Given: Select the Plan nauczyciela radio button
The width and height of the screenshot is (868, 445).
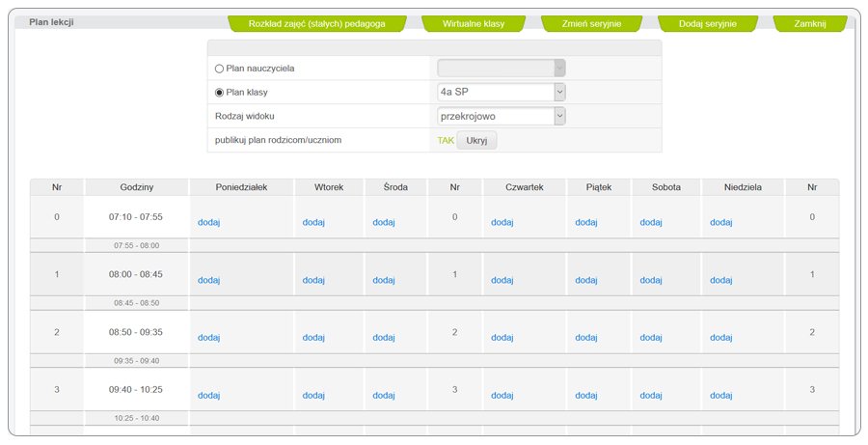Looking at the screenshot, I should [220, 69].
